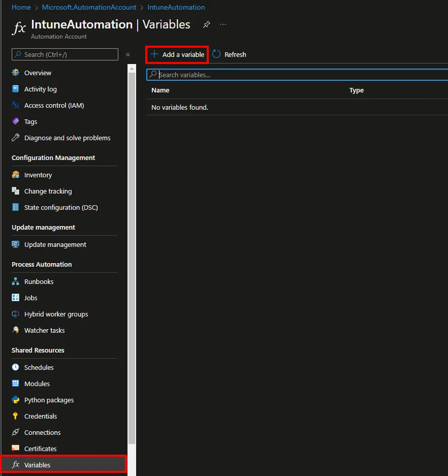Click the Connections plug icon
Viewport: 448px width, 476px height.
pos(15,432)
